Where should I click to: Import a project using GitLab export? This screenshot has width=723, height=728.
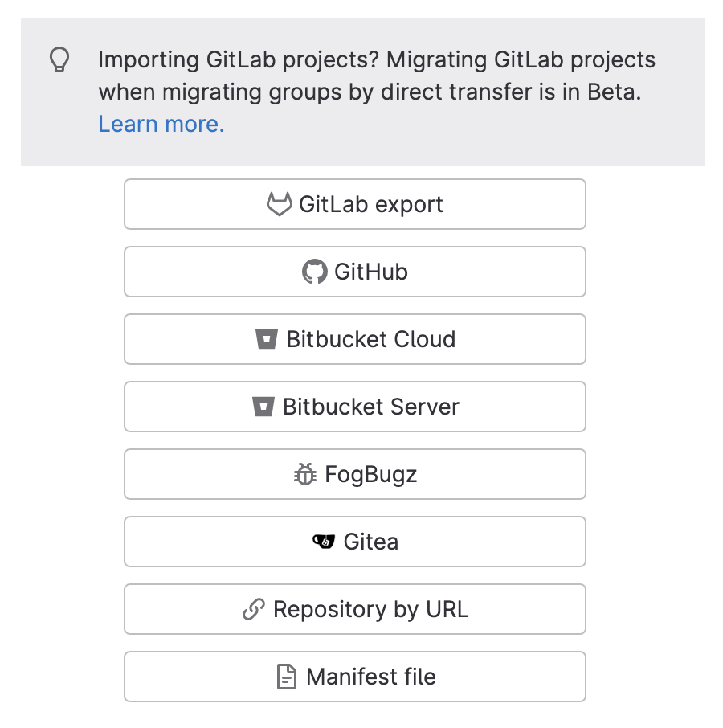(355, 204)
